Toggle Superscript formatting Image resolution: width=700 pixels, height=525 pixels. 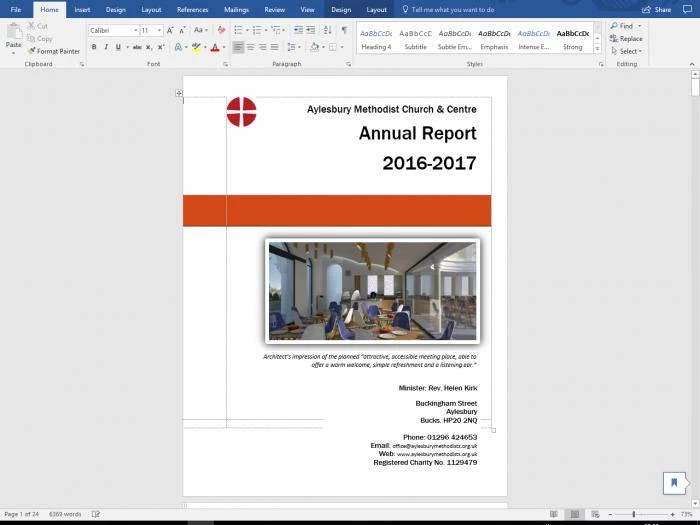(x=161, y=47)
